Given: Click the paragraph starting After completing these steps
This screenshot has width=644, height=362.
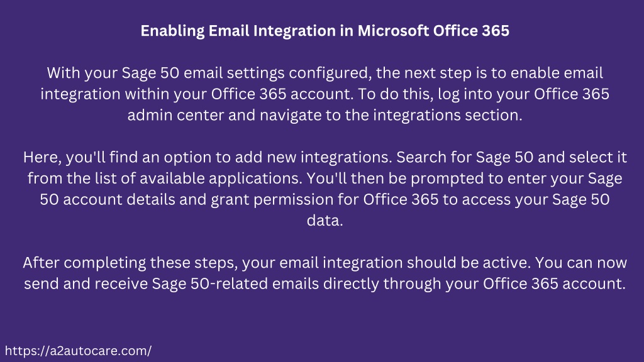Looking at the screenshot, I should click(325, 273).
